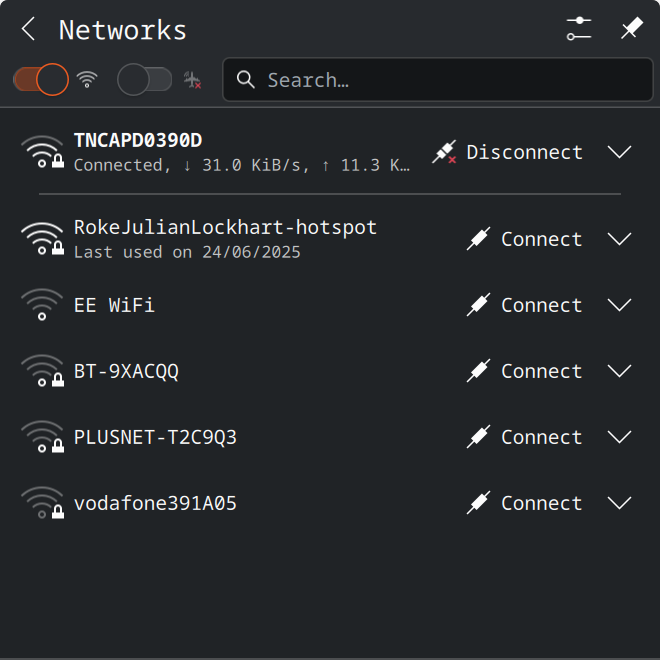Pin the Networks panel open
Screen dimensions: 660x660
coord(631,29)
